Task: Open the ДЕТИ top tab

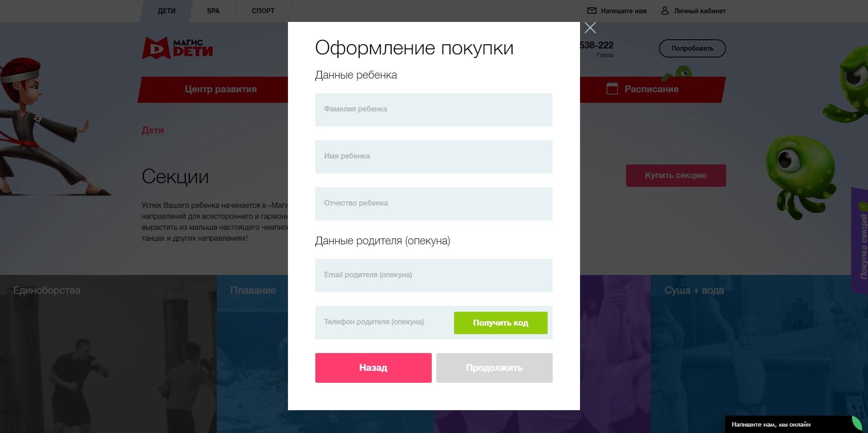Action: (x=167, y=11)
